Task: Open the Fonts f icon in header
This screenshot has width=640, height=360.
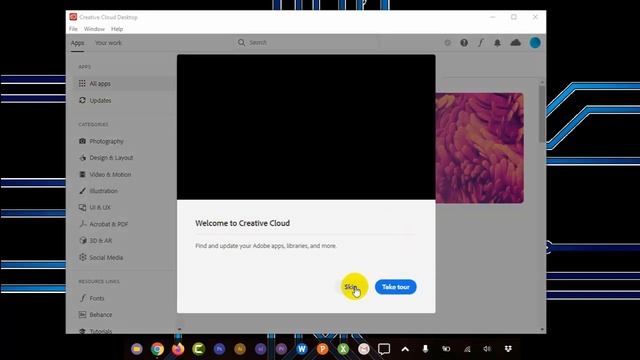Action: (x=481, y=42)
